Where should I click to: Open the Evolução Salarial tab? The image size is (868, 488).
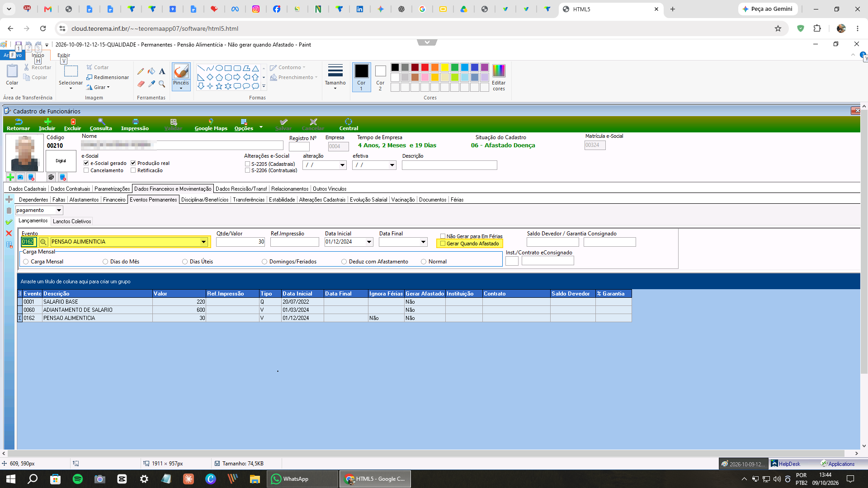[x=368, y=200]
